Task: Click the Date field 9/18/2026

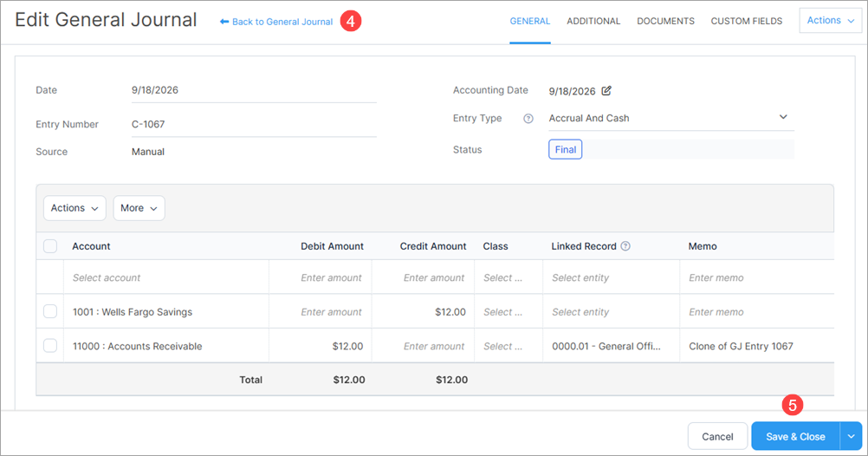Action: [254, 90]
